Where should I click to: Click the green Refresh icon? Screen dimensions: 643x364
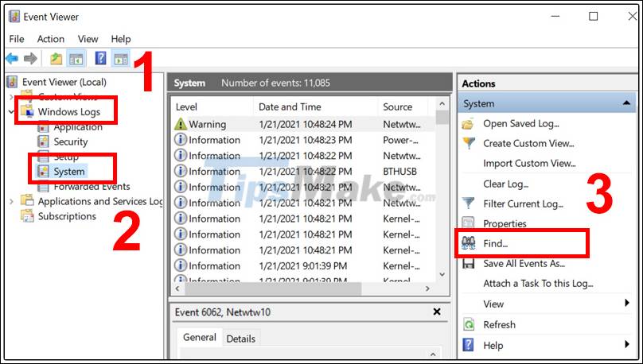pos(468,325)
